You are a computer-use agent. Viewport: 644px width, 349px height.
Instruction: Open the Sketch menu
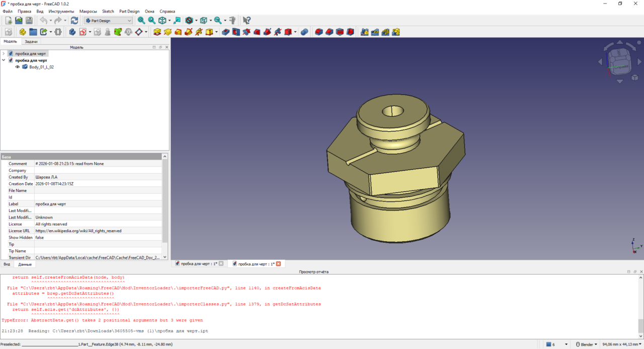coord(108,11)
